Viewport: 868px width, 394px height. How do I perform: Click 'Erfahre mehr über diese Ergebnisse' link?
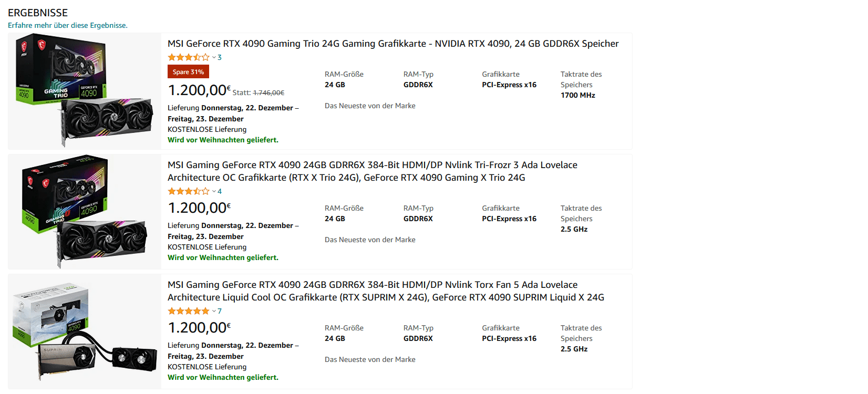click(68, 25)
